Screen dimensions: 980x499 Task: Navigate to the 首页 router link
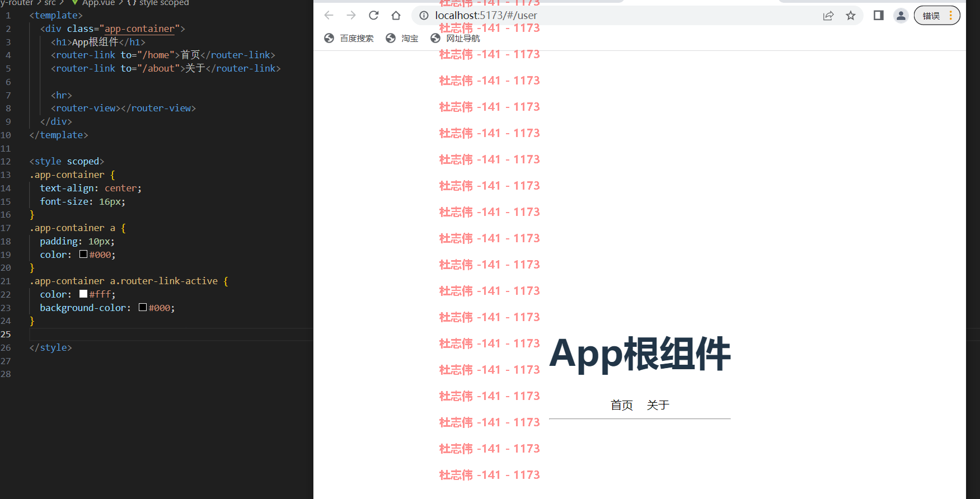click(622, 405)
